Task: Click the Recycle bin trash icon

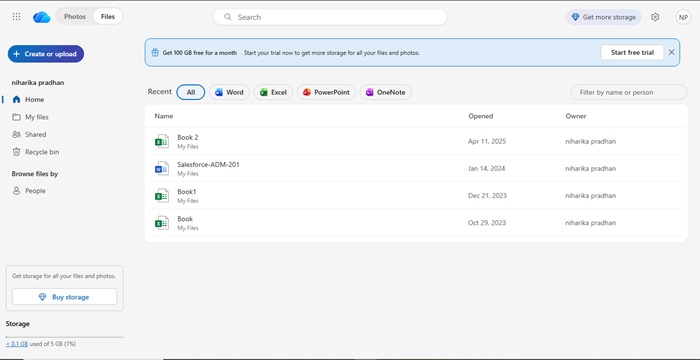Action: (17, 152)
